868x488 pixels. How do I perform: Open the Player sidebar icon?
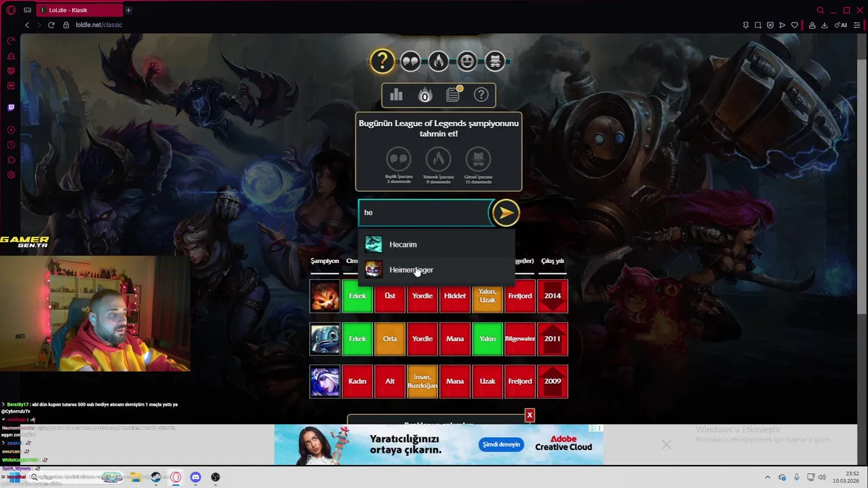[11, 130]
